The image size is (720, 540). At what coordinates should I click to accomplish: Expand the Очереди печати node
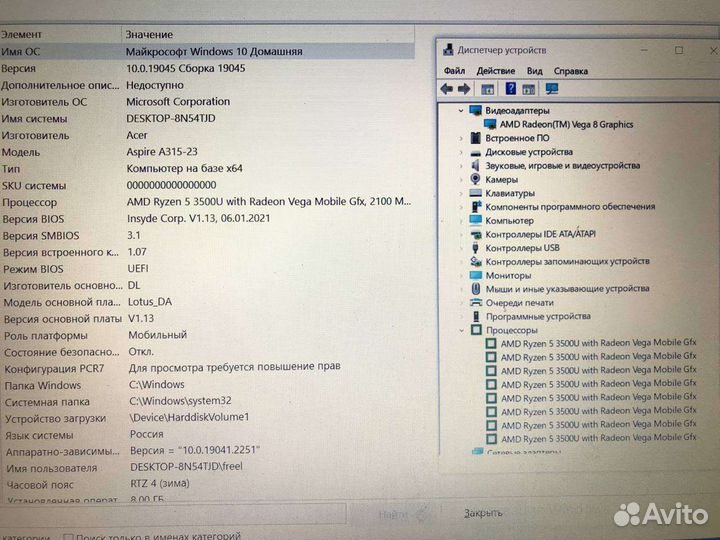[461, 303]
